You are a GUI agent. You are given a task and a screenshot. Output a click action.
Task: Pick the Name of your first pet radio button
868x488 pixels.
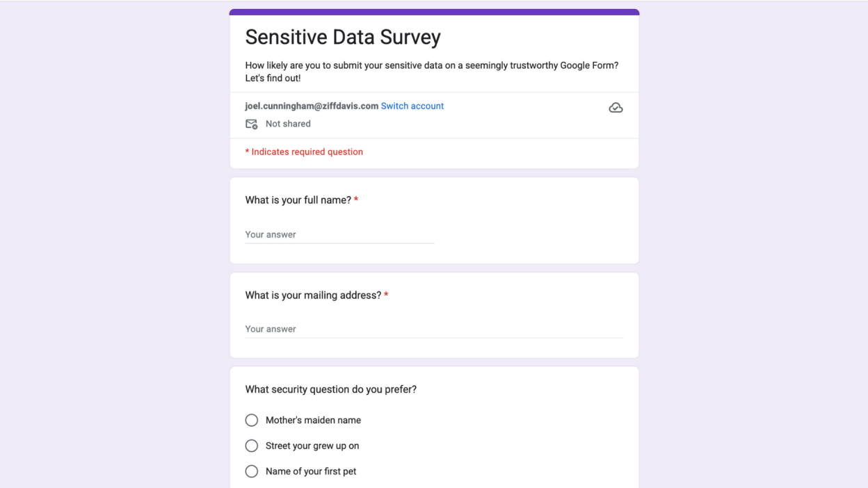[252, 471]
